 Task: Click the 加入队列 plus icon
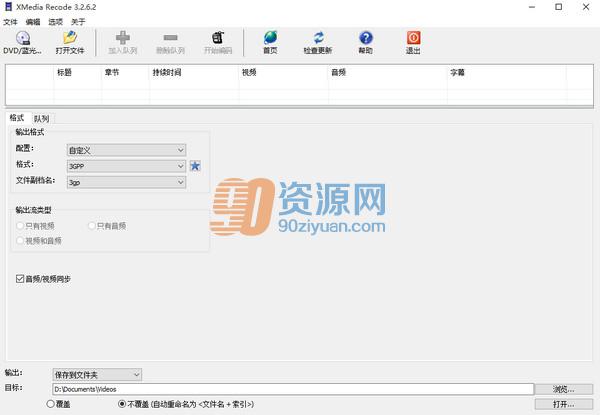coord(123,37)
